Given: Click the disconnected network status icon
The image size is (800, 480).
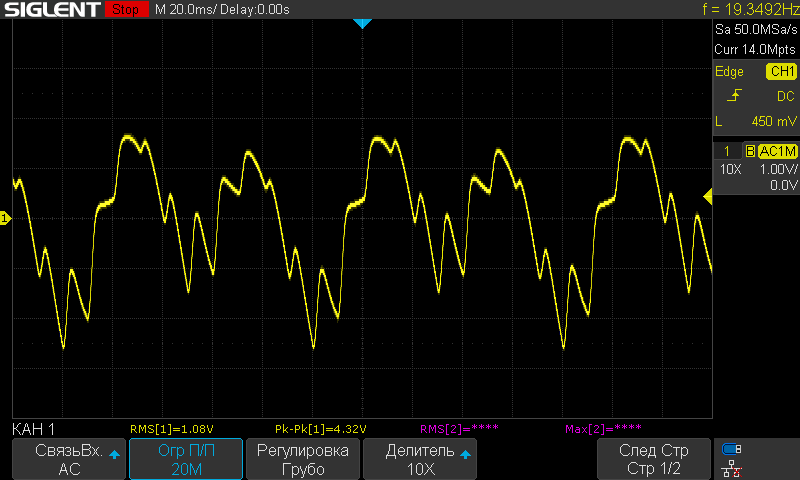Looking at the screenshot, I should click(x=732, y=469).
